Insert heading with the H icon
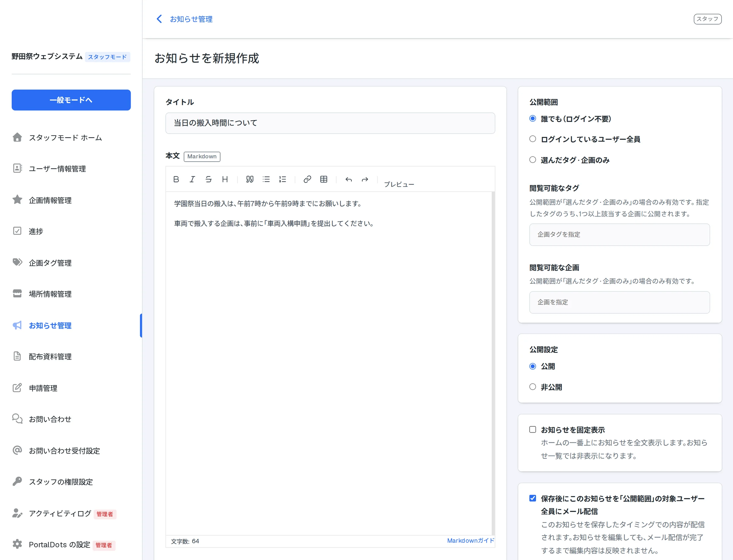Viewport: 733px width, 560px height. click(225, 179)
